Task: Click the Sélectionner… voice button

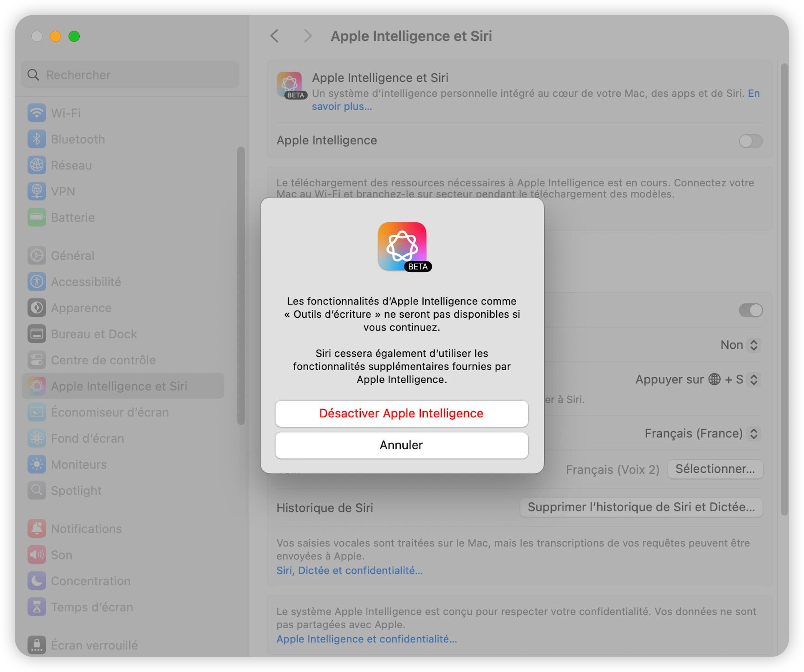Action: (x=715, y=469)
